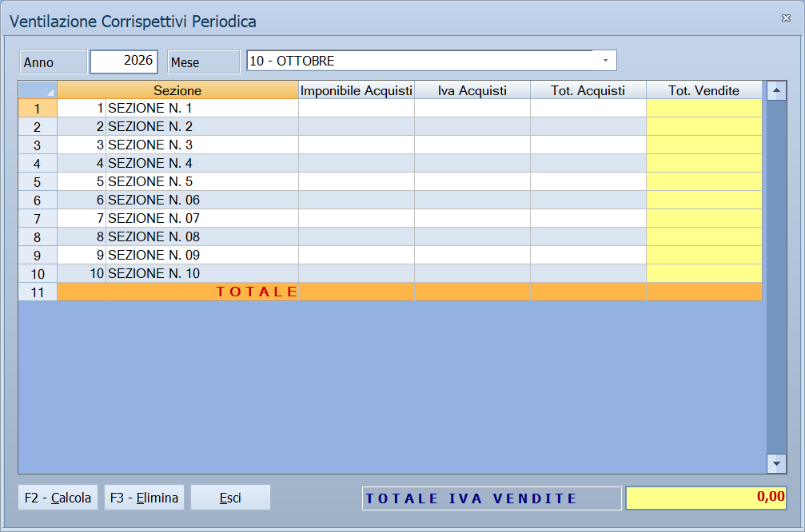Click the Sezione column header
Viewport: 805px width, 532px height.
click(x=177, y=90)
